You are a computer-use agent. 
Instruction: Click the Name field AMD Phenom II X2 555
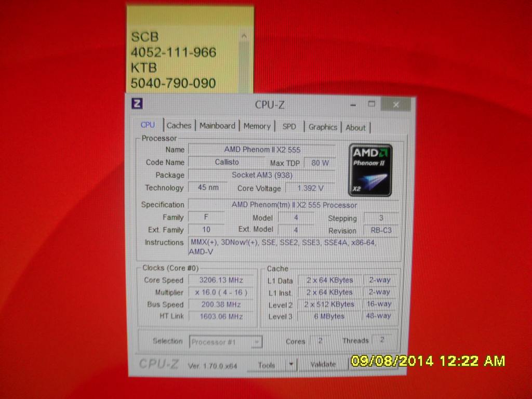(x=262, y=150)
